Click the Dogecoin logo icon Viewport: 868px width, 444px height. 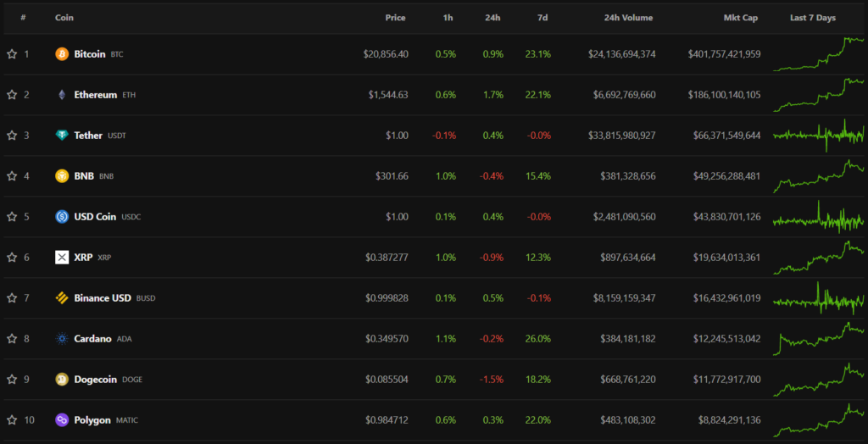click(62, 380)
